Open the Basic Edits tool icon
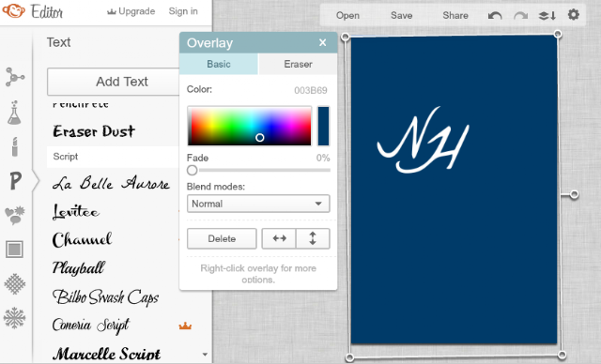 click(x=15, y=77)
